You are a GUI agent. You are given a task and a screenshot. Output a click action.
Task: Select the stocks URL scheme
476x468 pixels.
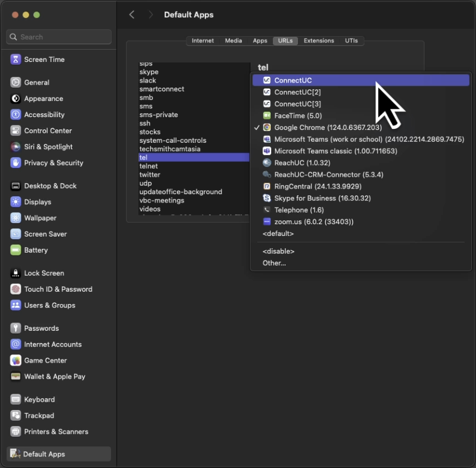pyautogui.click(x=194, y=132)
